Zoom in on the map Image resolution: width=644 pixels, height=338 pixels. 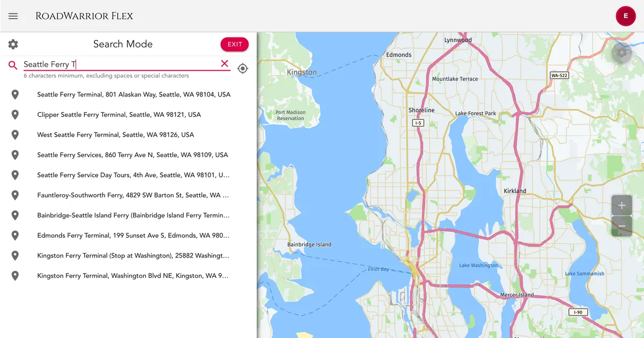(x=621, y=205)
